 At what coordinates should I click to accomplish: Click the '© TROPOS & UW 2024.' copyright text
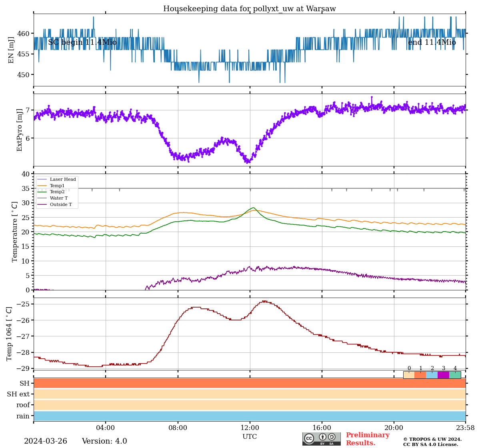coord(432,439)
